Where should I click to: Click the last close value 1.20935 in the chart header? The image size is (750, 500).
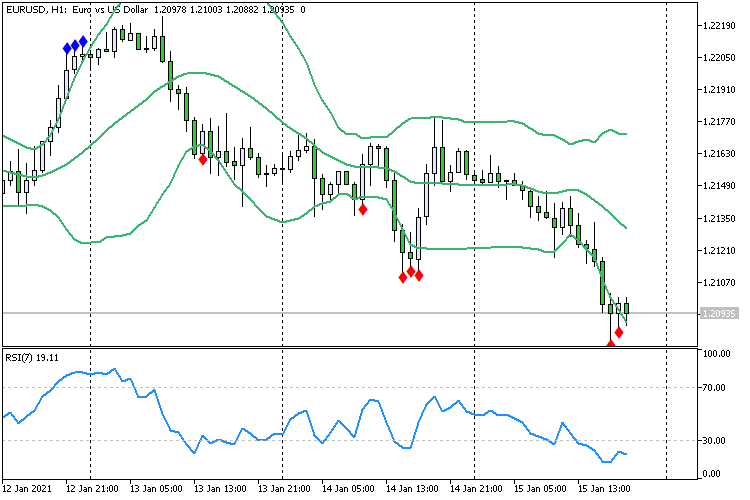(278, 10)
